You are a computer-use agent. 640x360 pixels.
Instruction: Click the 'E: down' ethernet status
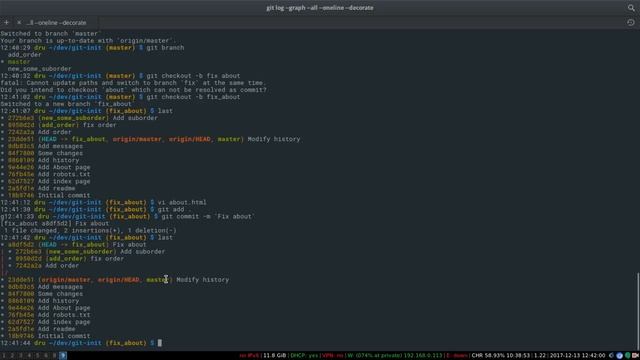point(457,356)
